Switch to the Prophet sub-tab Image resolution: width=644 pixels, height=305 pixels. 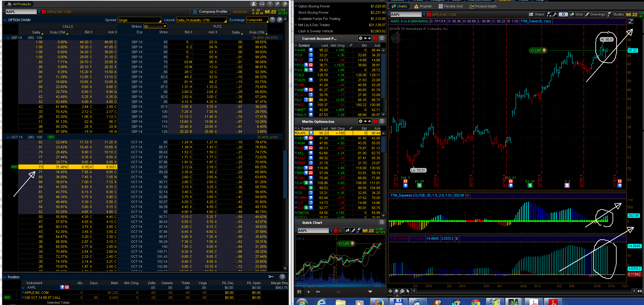423,6
